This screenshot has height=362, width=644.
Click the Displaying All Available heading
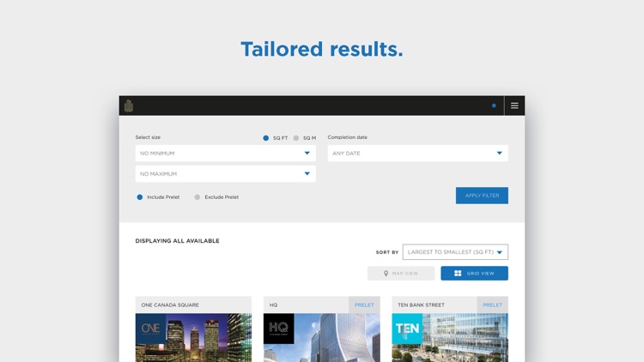(178, 241)
